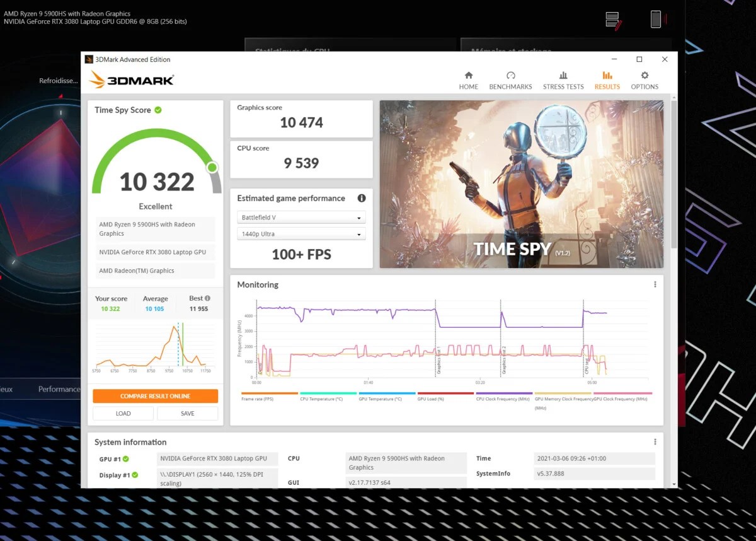Image resolution: width=756 pixels, height=541 pixels.
Task: Click the 3DMark title bar app icon
Action: click(89, 59)
